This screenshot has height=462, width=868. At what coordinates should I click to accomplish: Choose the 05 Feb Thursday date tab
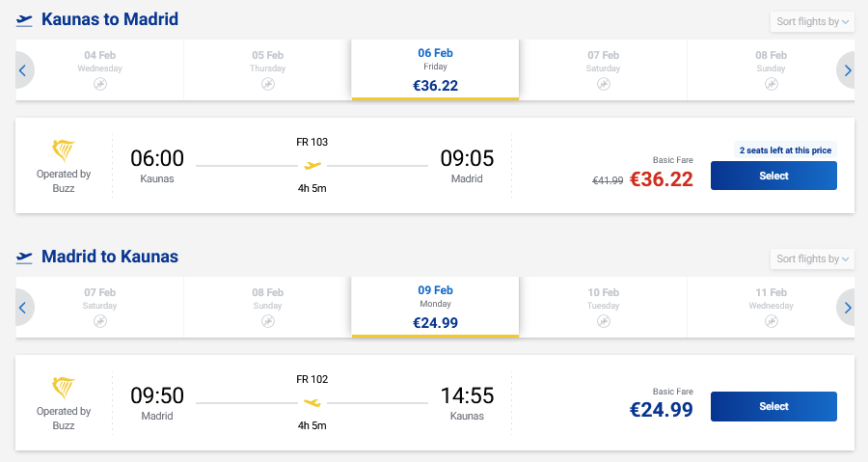(x=268, y=69)
